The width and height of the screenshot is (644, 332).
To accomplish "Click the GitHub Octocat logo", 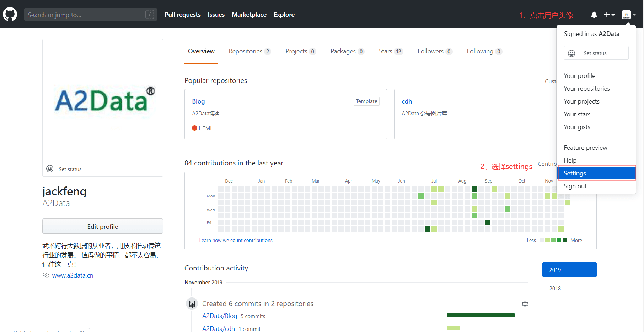I will point(10,15).
